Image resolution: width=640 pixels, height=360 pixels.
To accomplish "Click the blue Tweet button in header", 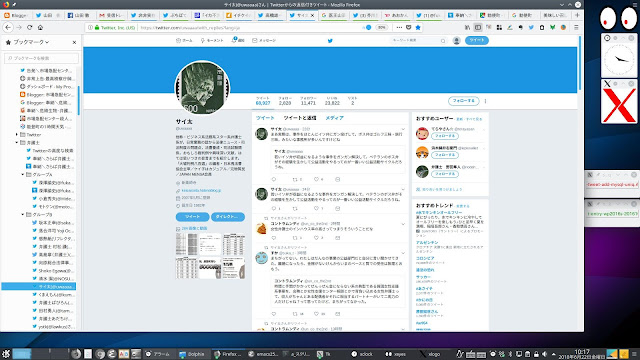I will click(476, 40).
